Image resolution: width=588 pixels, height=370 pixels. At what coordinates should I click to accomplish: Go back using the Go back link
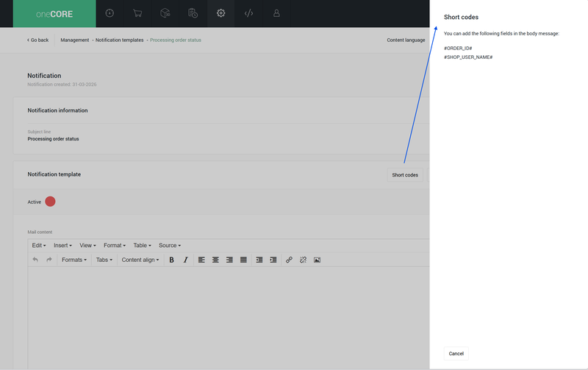pos(38,40)
